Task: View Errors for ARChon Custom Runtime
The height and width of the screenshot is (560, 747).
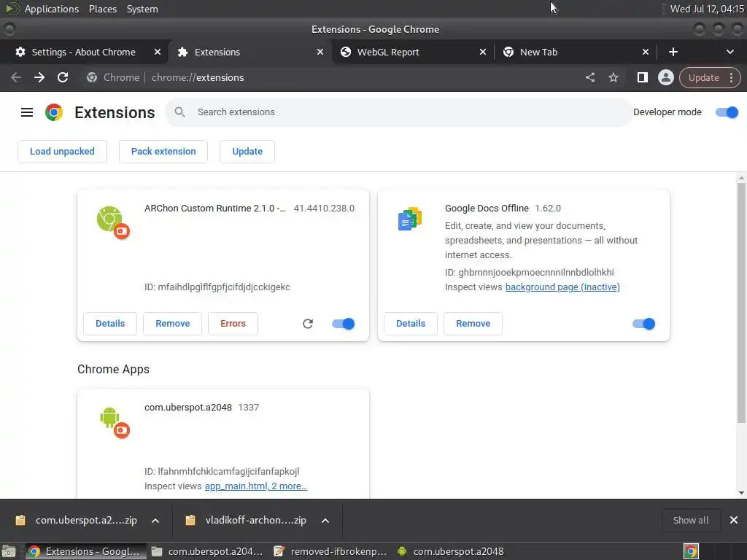Action: (x=233, y=324)
